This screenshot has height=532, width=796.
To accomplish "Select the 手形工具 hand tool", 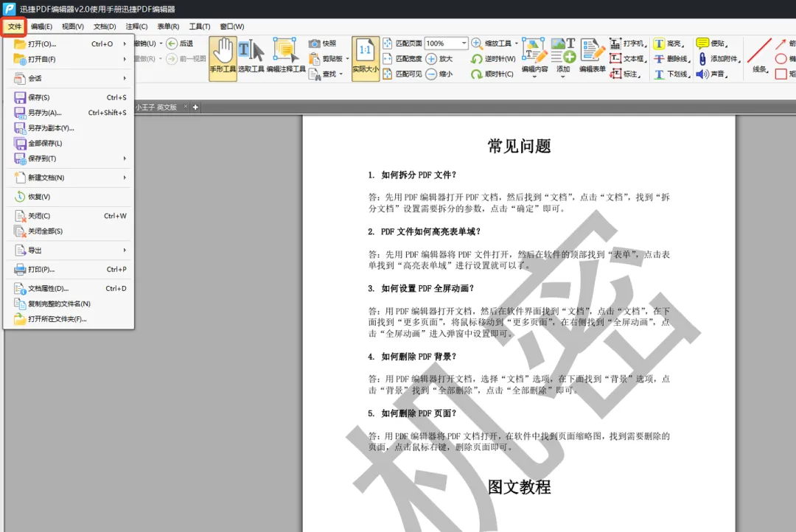I will point(223,58).
